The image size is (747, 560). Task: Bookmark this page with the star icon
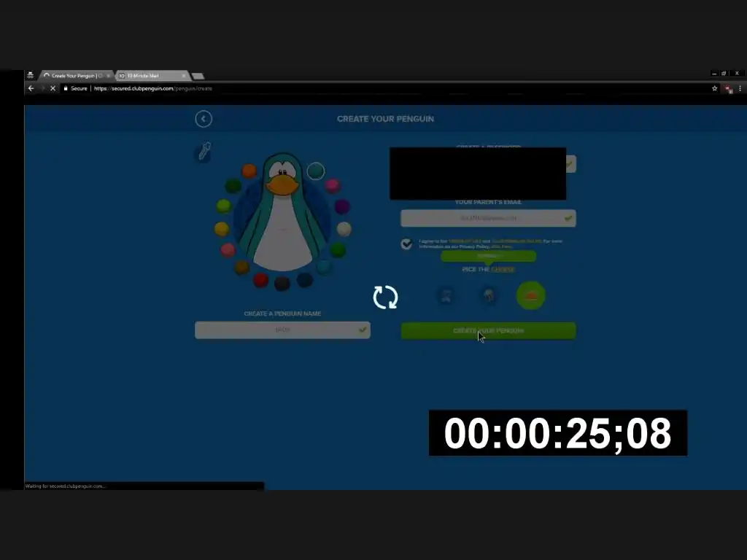click(715, 88)
